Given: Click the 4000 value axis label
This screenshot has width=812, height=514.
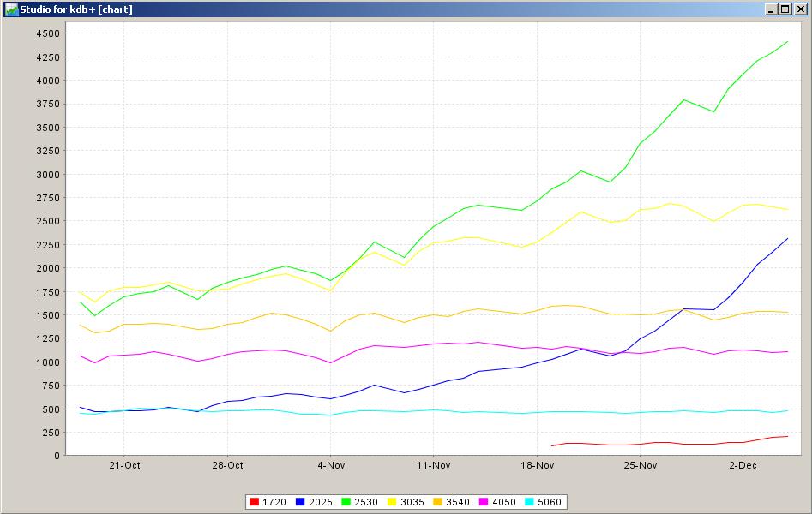Looking at the screenshot, I should (x=48, y=81).
